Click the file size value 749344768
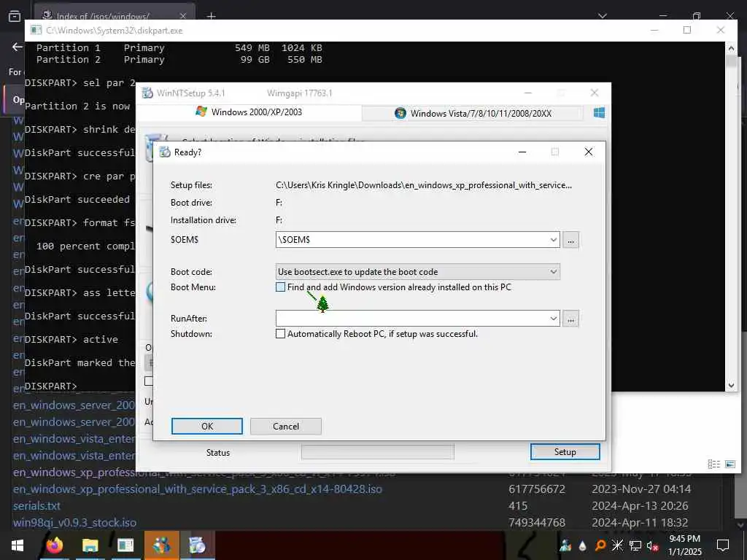747x560 pixels. pos(537,522)
